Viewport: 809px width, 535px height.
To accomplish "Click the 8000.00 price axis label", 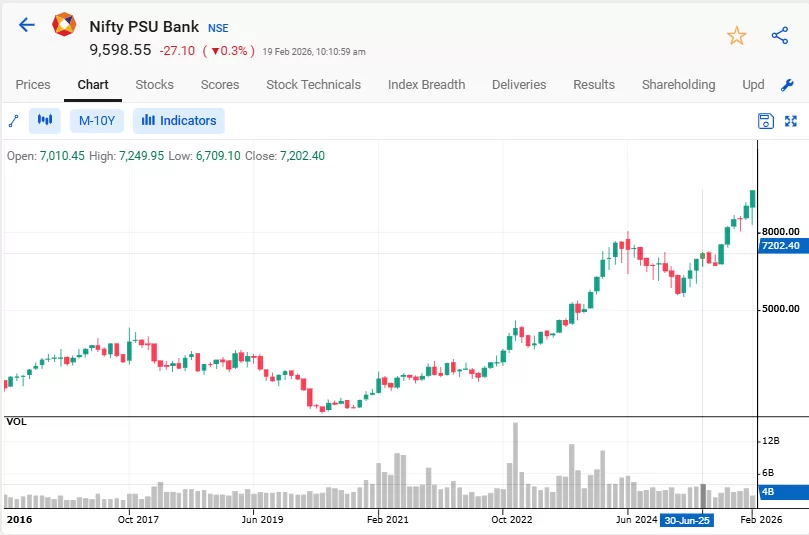I will click(x=781, y=232).
